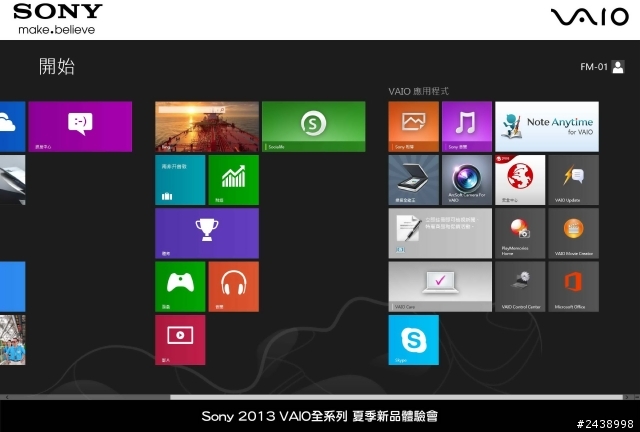Click the scrollbar left arrow
The height and width of the screenshot is (432, 640).
click(7, 397)
